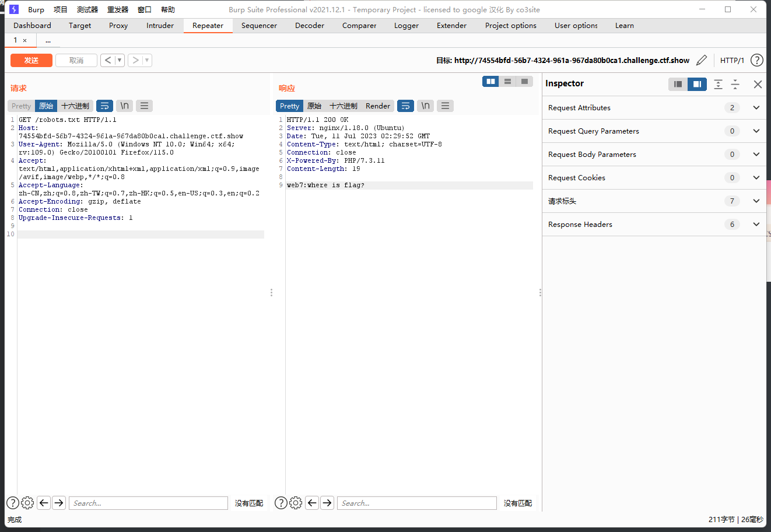This screenshot has height=532, width=771.
Task: Select request Pretty view tab
Action: point(21,106)
